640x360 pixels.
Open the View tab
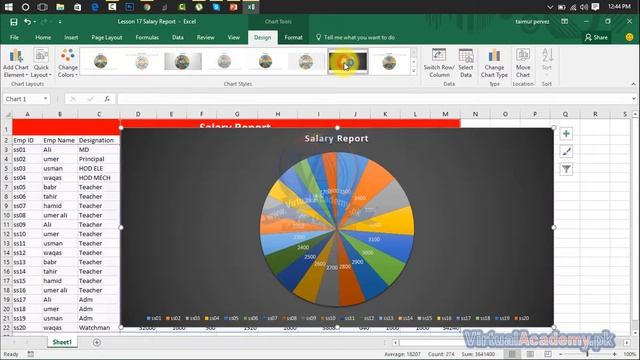click(233, 37)
